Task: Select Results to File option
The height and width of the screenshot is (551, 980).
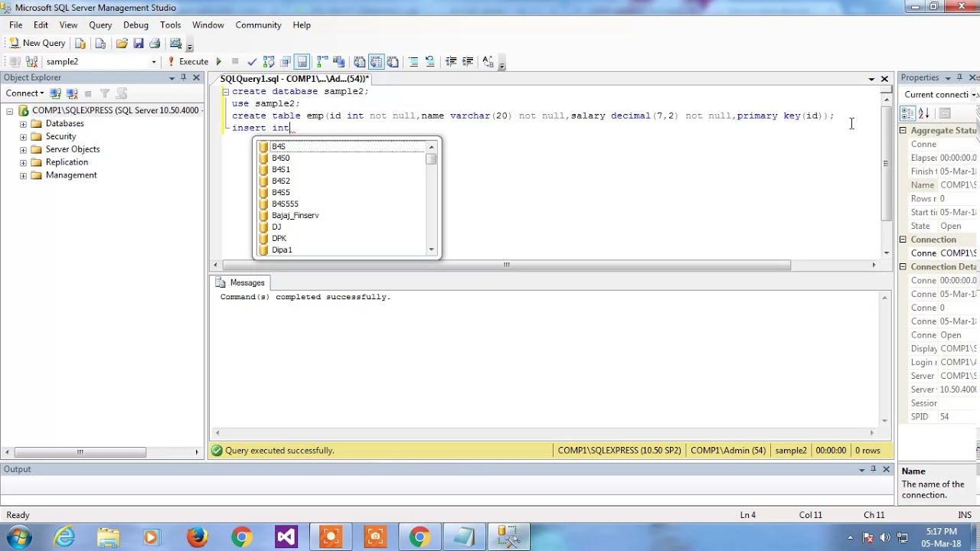Action: click(393, 61)
